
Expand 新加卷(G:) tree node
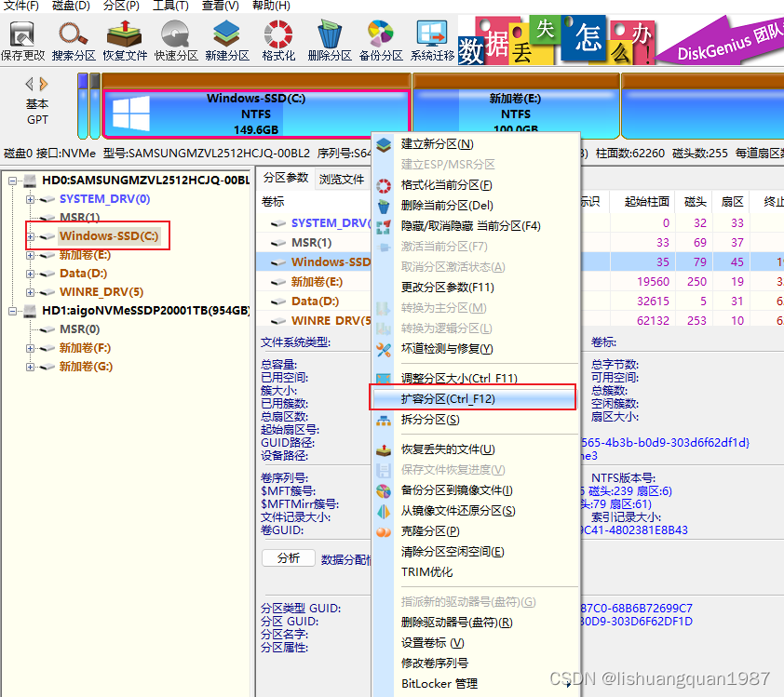[30, 367]
